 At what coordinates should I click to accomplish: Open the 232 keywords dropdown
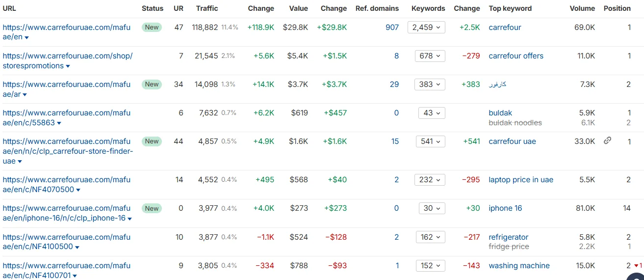430,180
